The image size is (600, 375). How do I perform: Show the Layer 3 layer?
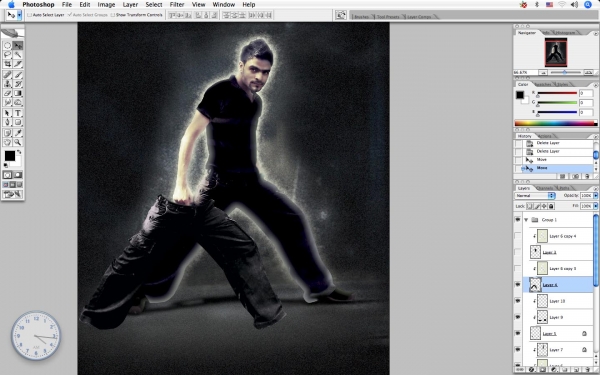(x=517, y=252)
